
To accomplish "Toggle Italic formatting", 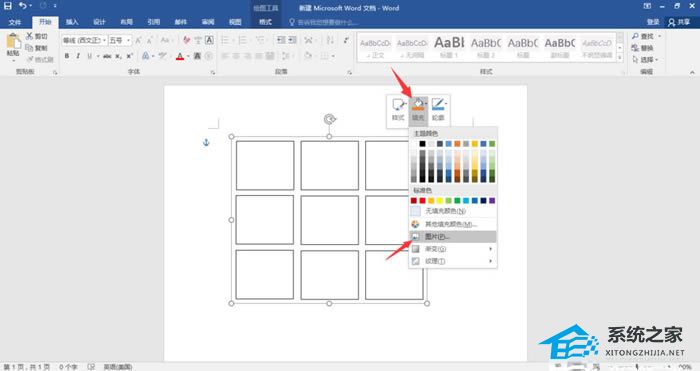I will click(x=78, y=56).
